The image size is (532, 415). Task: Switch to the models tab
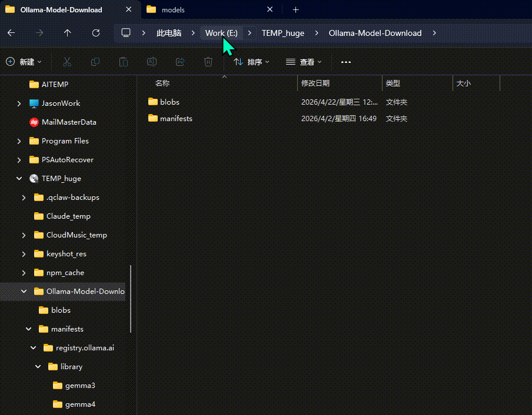(173, 10)
